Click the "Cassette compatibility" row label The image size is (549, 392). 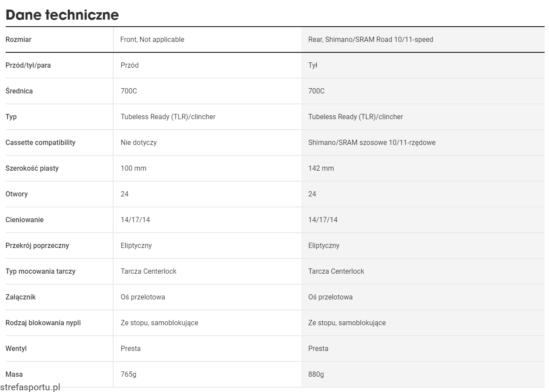(x=41, y=143)
